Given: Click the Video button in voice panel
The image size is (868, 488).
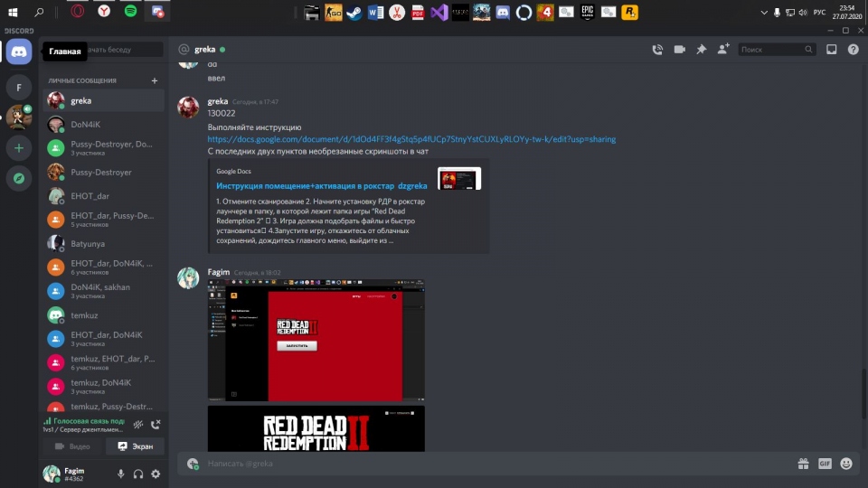Looking at the screenshot, I should tap(72, 446).
